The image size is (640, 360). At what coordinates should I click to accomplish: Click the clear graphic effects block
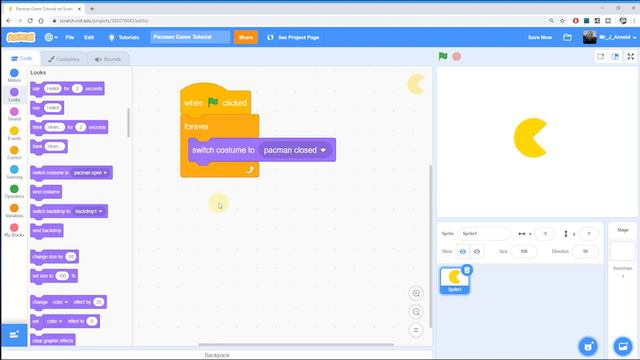53,340
